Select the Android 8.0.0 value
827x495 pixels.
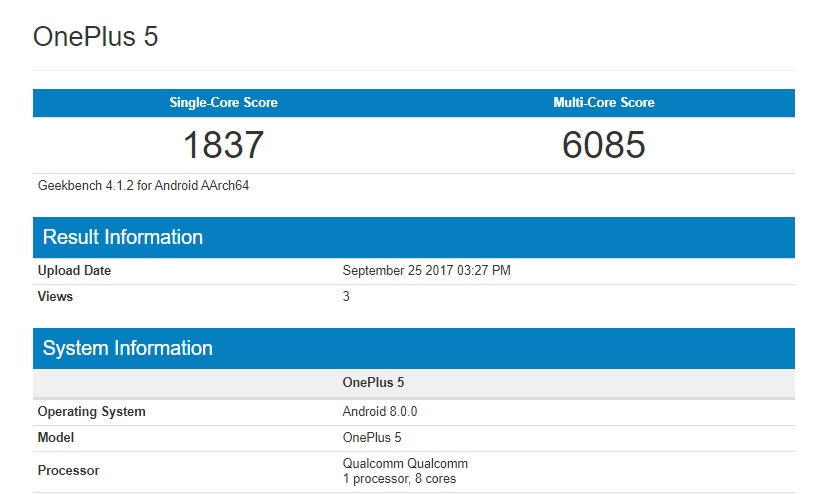pyautogui.click(x=380, y=411)
